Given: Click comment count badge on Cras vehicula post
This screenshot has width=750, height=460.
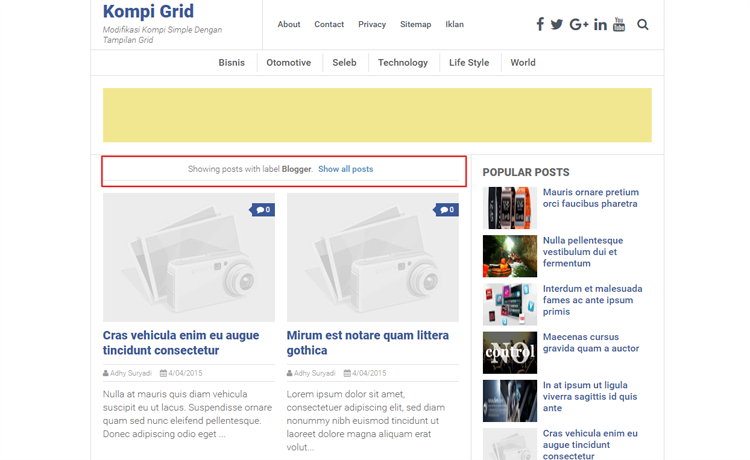Looking at the screenshot, I should click(262, 210).
